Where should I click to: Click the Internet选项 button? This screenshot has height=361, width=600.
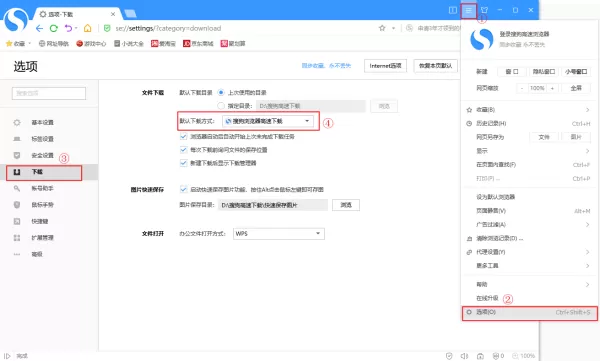(x=385, y=66)
